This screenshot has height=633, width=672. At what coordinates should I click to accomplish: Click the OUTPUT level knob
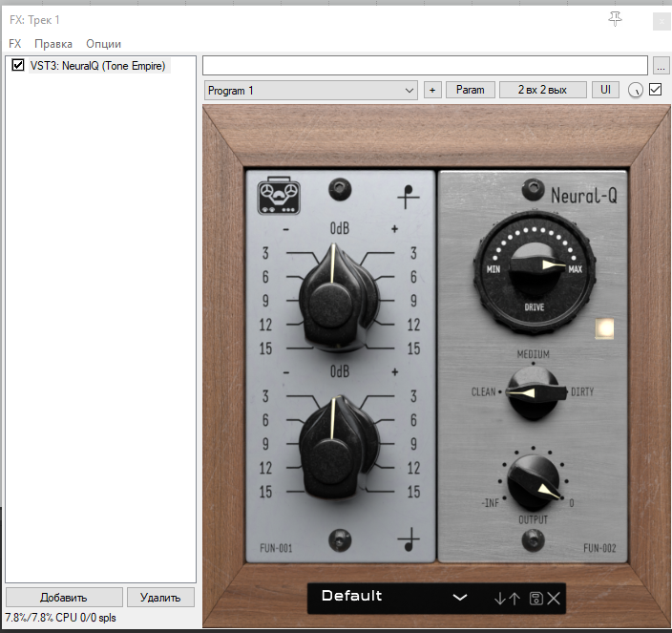click(534, 482)
